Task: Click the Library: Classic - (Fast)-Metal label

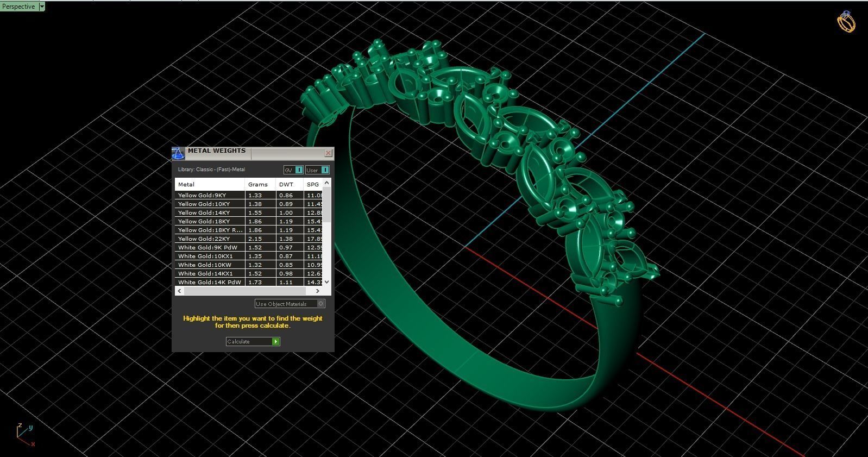Action: click(x=211, y=170)
